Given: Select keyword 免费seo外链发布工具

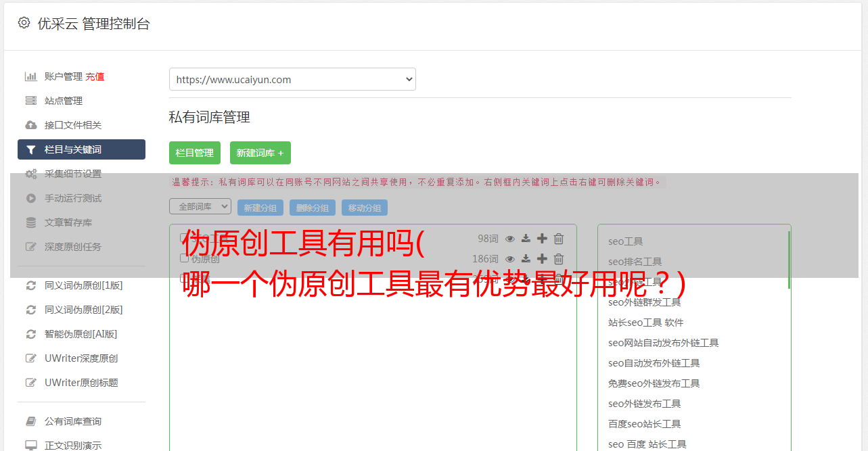Looking at the screenshot, I should coord(654,383).
